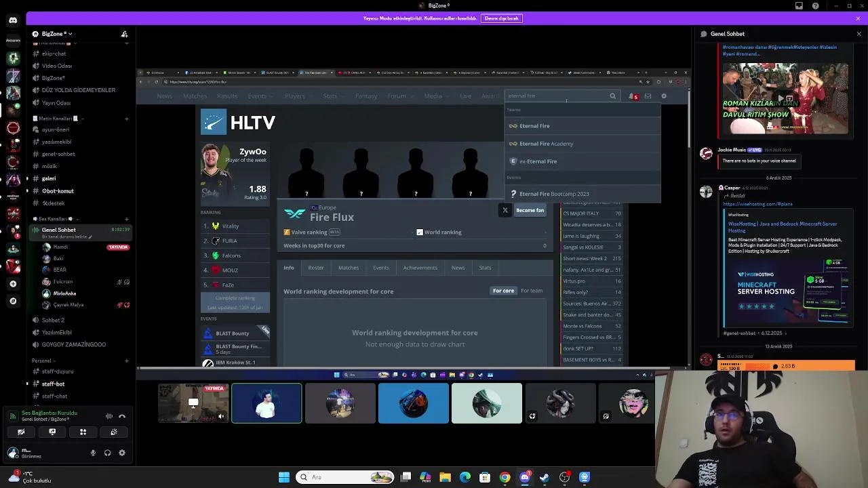Open the genel-sohbet channel in sidebar

pyautogui.click(x=58, y=154)
